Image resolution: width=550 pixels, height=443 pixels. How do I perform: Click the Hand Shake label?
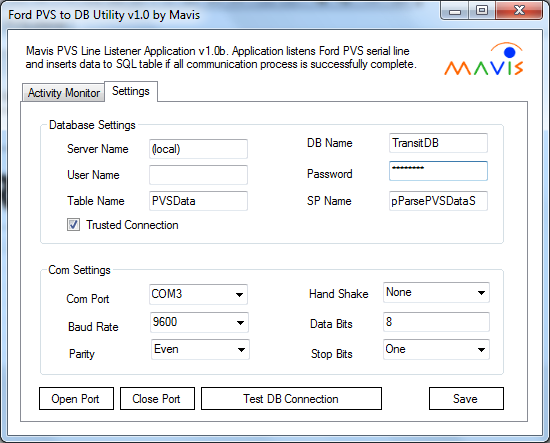338,294
